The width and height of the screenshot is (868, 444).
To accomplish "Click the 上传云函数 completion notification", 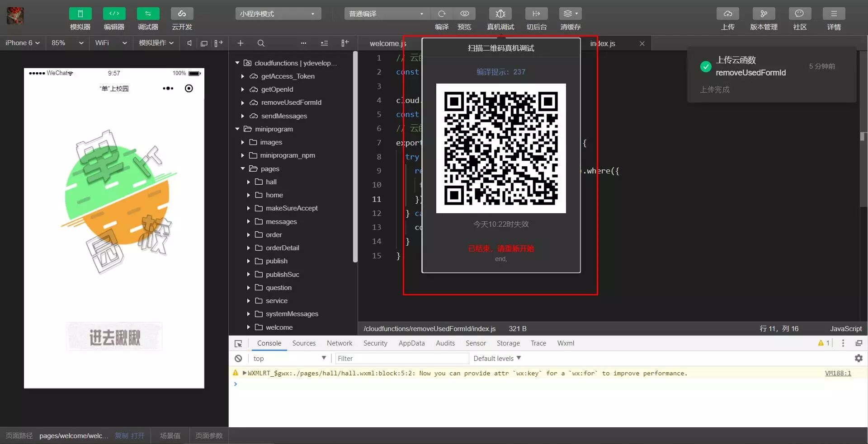I will (772, 75).
